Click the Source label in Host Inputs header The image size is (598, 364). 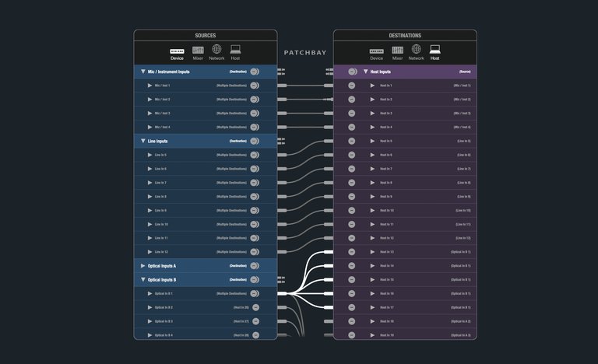[x=465, y=72]
